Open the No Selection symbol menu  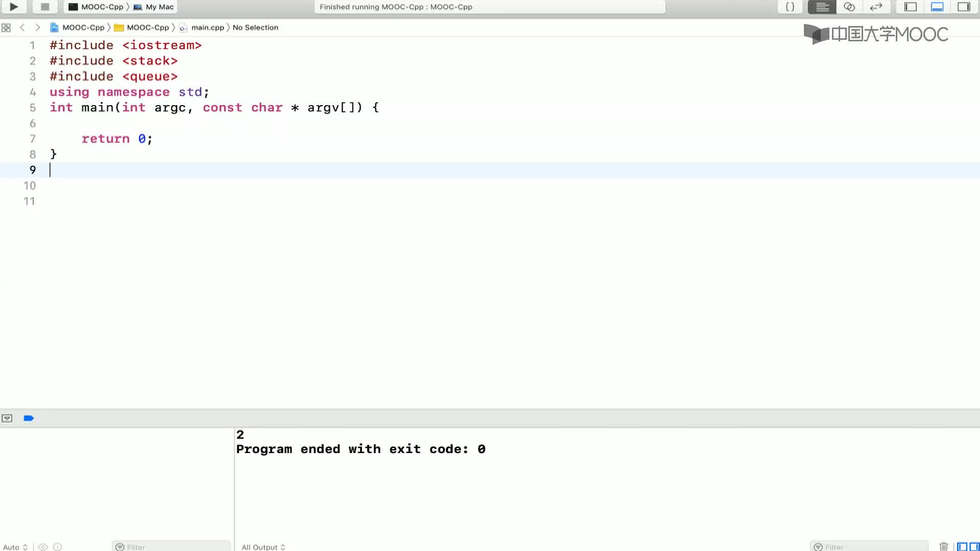[x=255, y=28]
